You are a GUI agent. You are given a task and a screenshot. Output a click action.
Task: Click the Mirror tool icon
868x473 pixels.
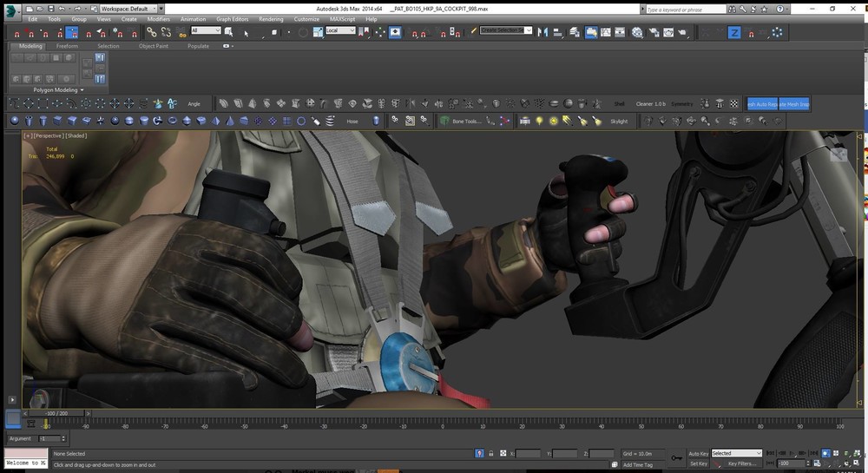(x=542, y=32)
